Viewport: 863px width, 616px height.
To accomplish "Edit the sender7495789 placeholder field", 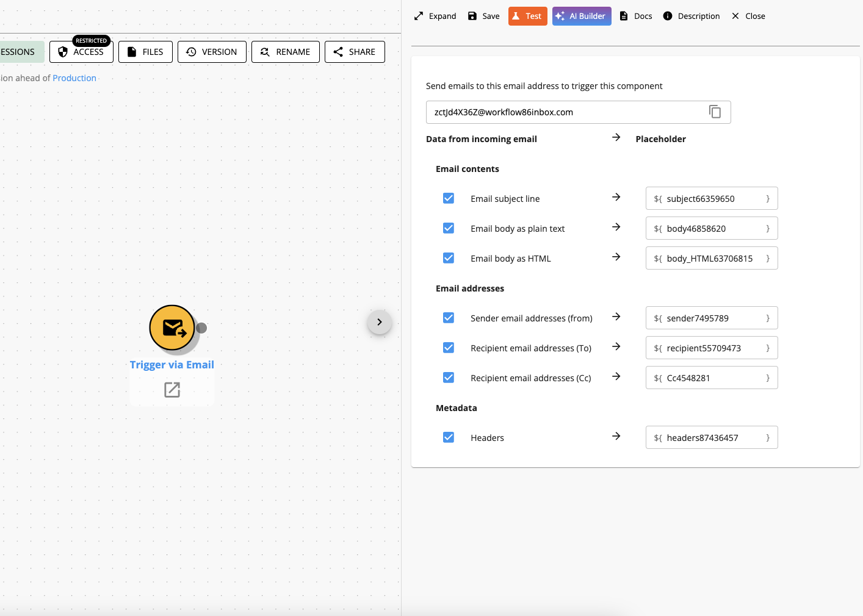I will coord(712,318).
